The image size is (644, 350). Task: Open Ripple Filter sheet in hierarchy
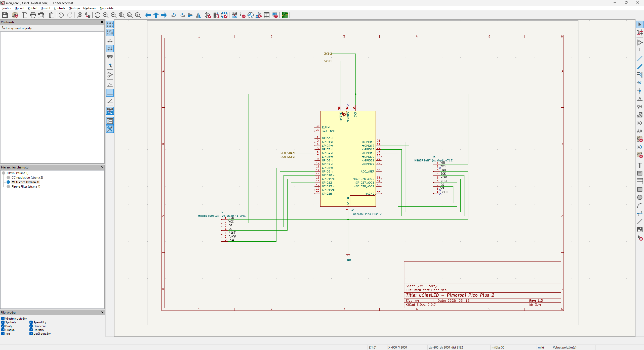point(26,187)
